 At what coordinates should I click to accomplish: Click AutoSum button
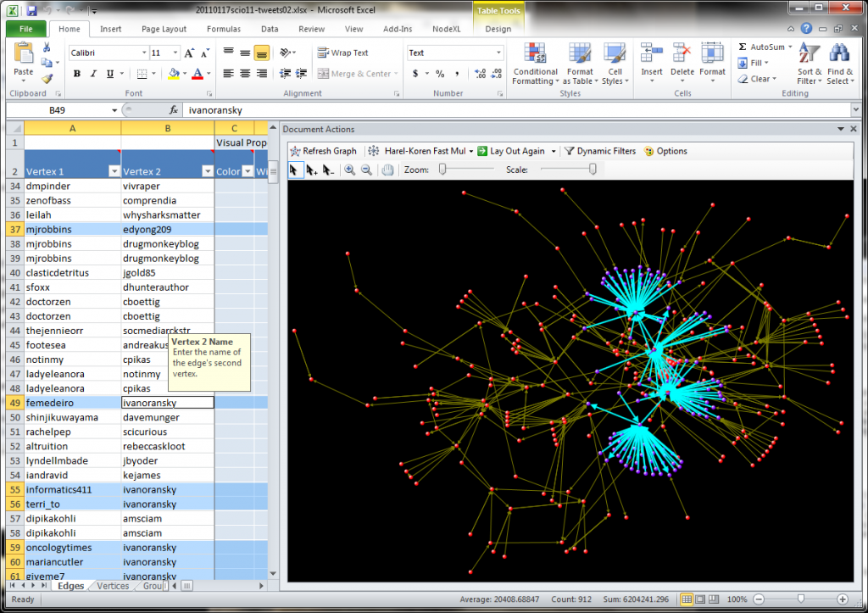pos(761,47)
